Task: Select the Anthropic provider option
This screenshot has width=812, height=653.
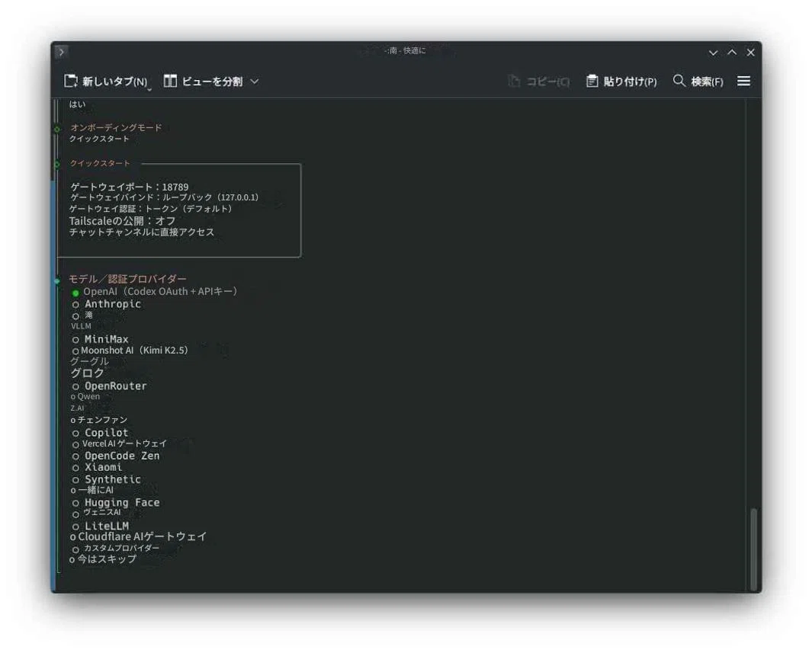Action: point(106,304)
